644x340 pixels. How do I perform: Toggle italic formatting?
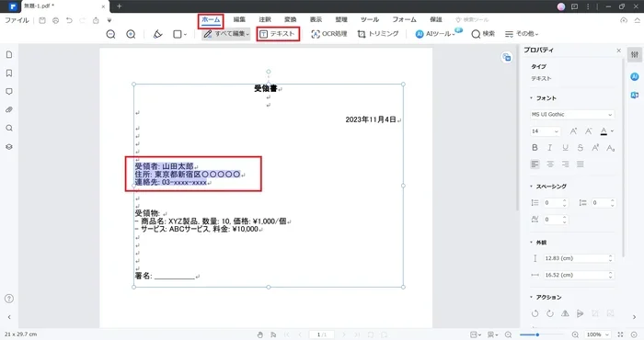[550, 148]
